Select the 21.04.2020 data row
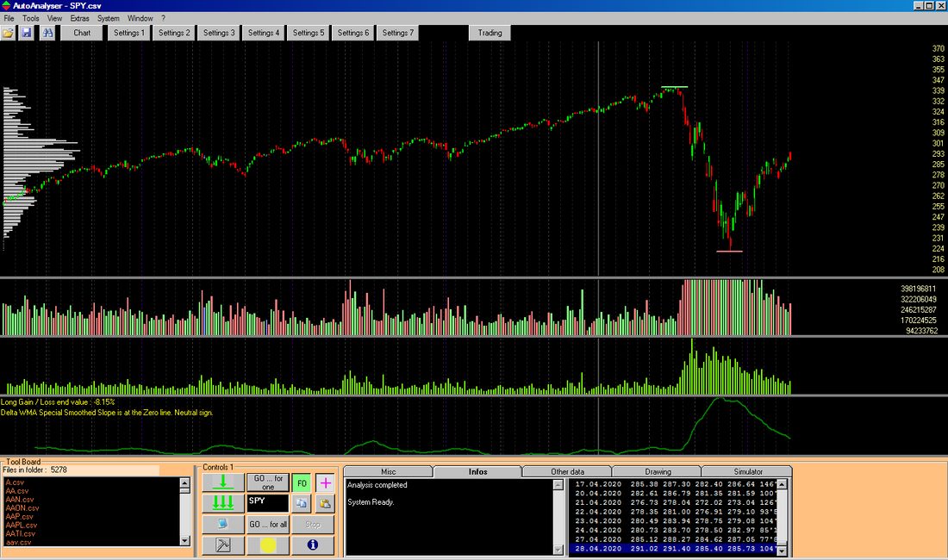Screen dimensions: 948x560 coord(673,502)
